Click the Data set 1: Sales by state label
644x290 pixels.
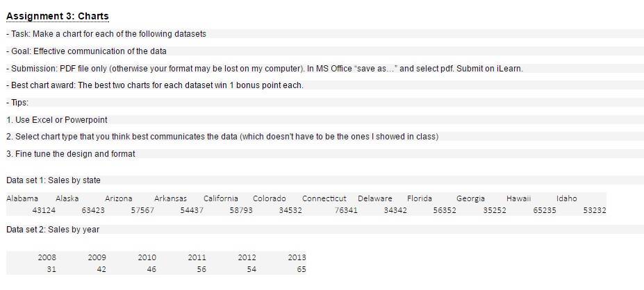53,180
